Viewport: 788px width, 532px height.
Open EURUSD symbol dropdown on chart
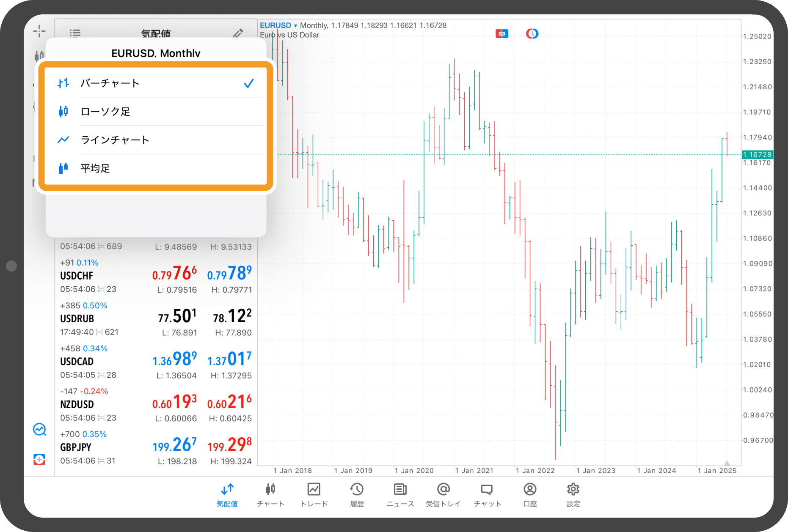pyautogui.click(x=278, y=25)
